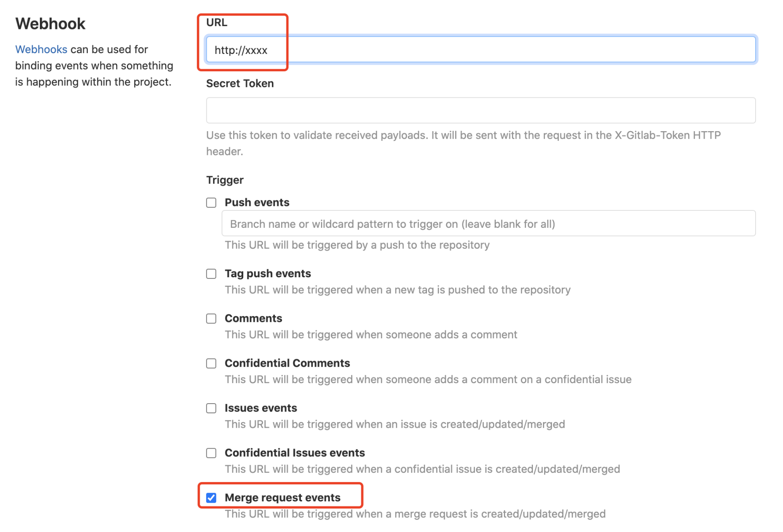Click the Issues events label
Screen dimensions: 783x532
pos(261,408)
